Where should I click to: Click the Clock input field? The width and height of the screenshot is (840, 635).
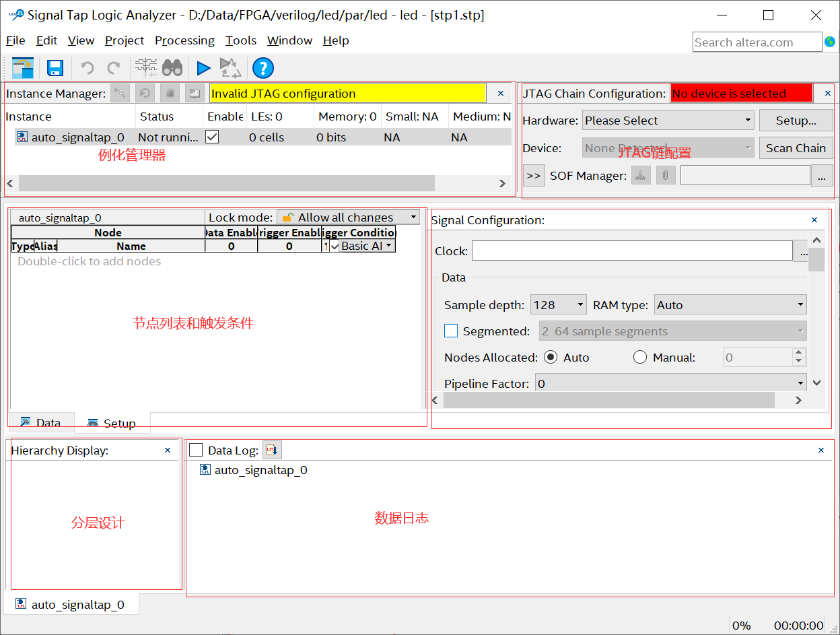(632, 251)
